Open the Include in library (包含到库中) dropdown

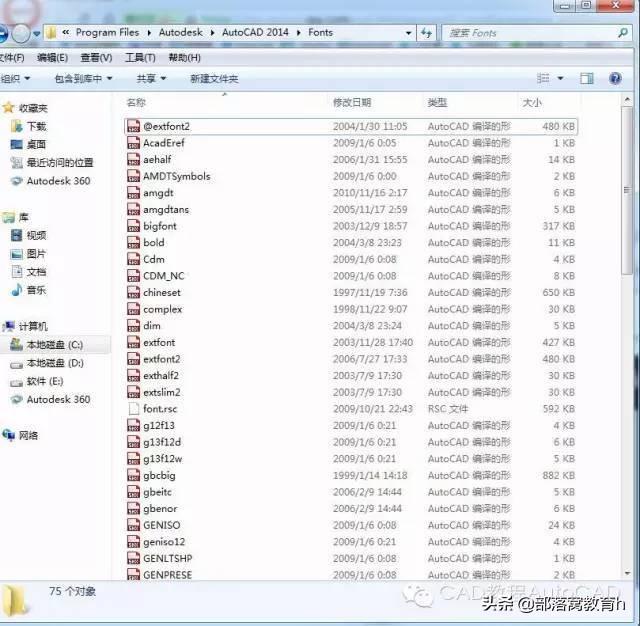pyautogui.click(x=83, y=78)
